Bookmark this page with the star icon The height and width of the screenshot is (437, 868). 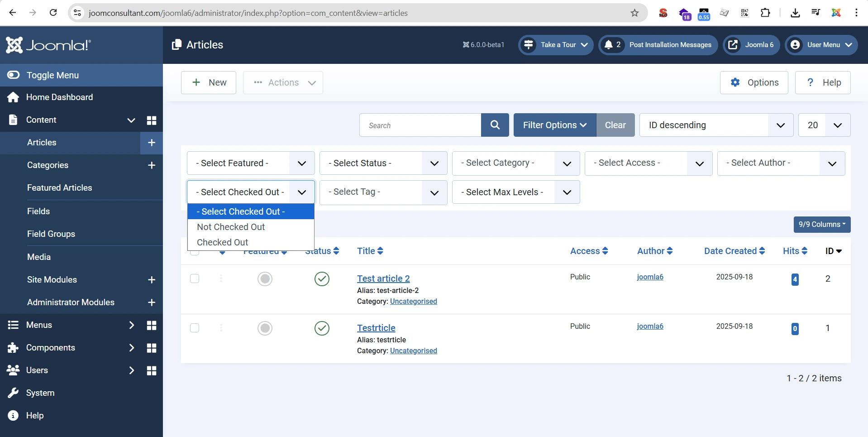634,13
